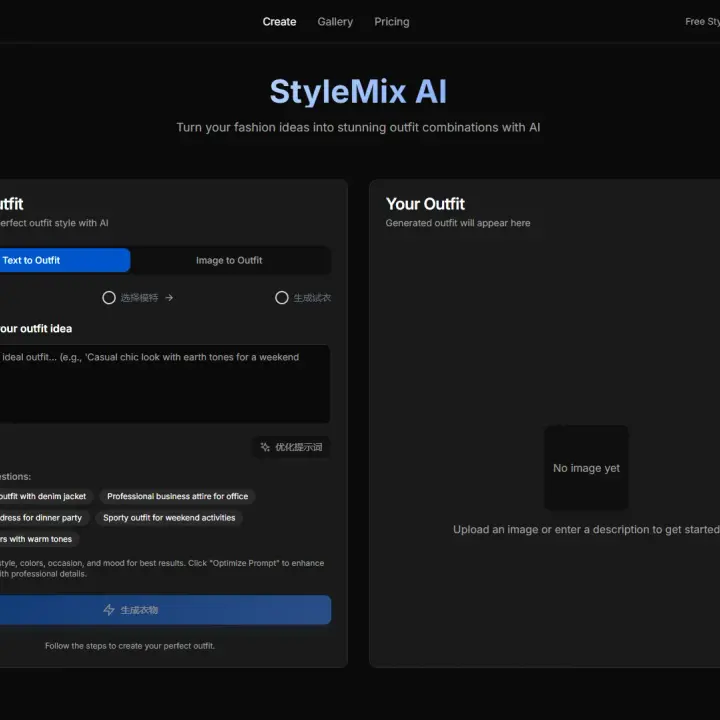The width and height of the screenshot is (720, 720).
Task: Click the Free Style link in header
Action: tap(702, 22)
